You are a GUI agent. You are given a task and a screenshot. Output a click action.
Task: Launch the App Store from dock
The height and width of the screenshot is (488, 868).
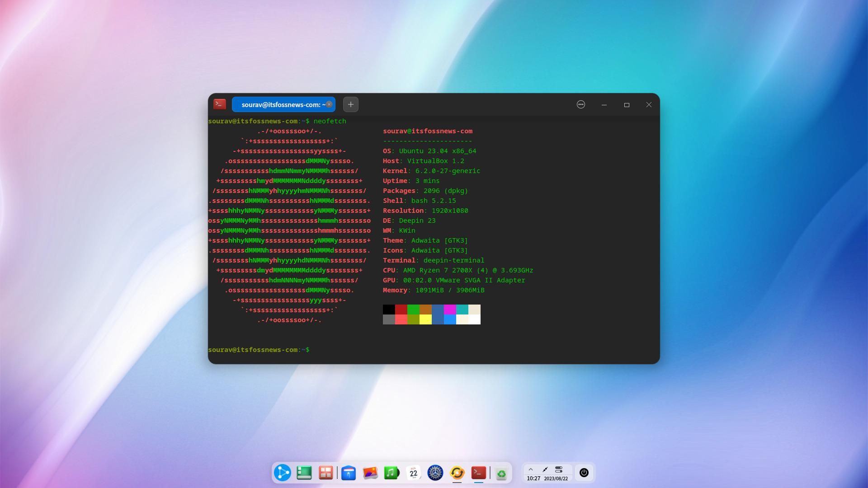349,473
